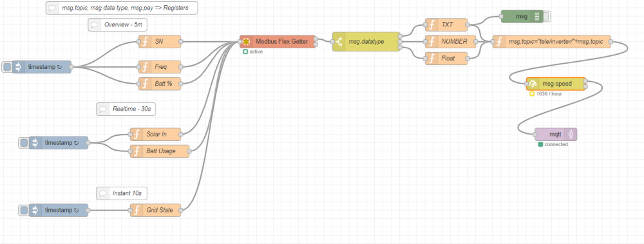Click the gauge icon on the msg-speed node
Image resolution: width=644 pixels, height=244 pixels.
533,84
